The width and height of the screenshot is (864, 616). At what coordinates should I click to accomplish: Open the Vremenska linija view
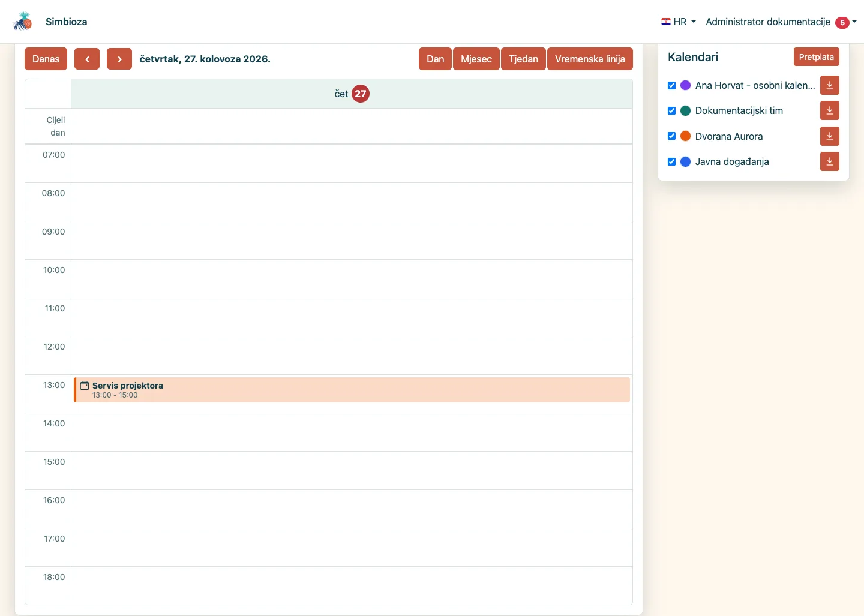(x=590, y=59)
